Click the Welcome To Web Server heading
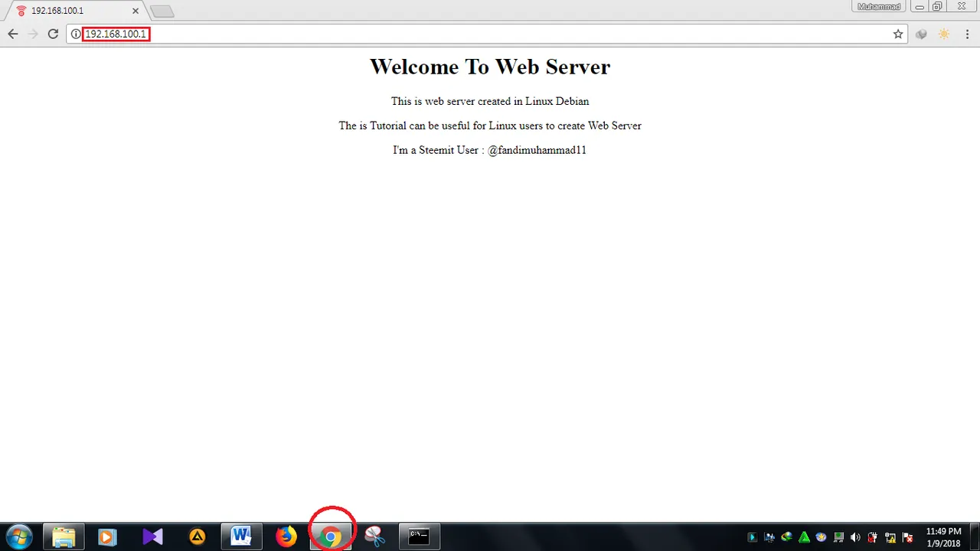Image resolution: width=980 pixels, height=551 pixels. coord(490,67)
